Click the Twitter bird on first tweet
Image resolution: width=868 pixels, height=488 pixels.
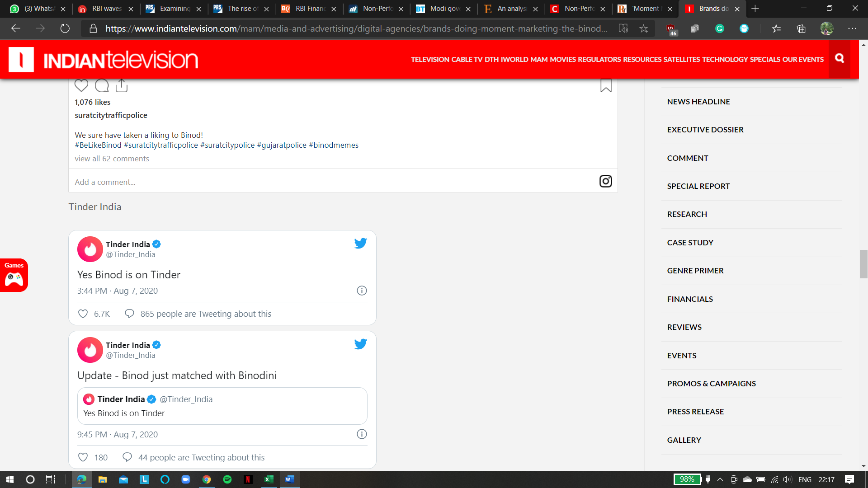tap(360, 243)
